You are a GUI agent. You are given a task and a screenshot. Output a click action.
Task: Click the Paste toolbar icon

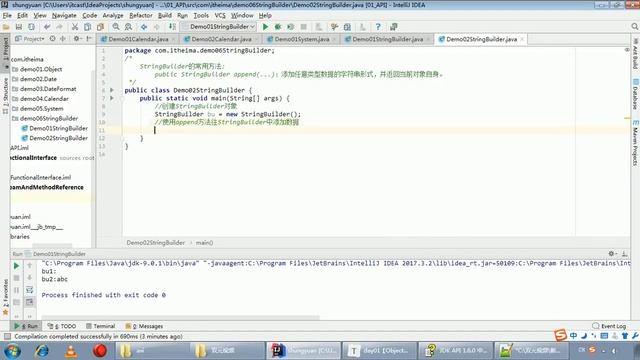100,27
